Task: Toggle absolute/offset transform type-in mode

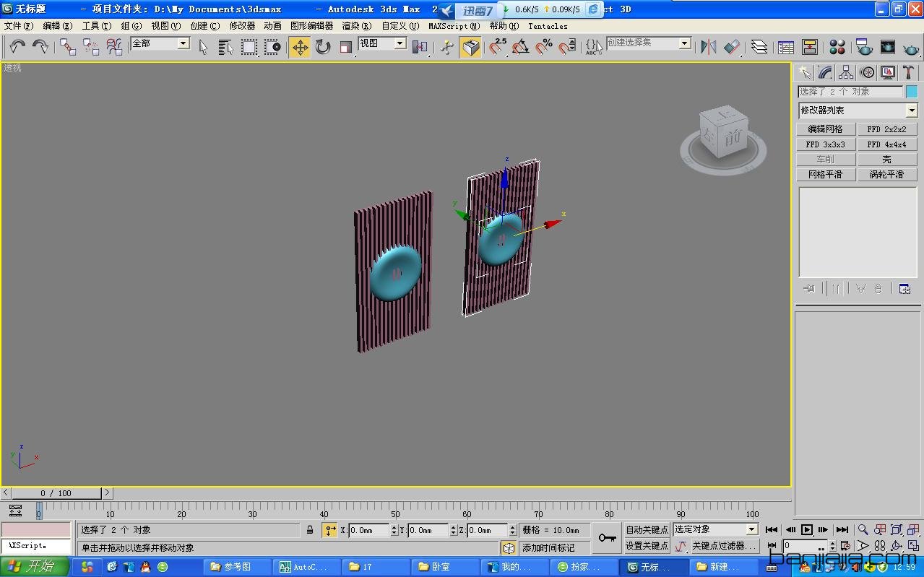Action: point(330,530)
